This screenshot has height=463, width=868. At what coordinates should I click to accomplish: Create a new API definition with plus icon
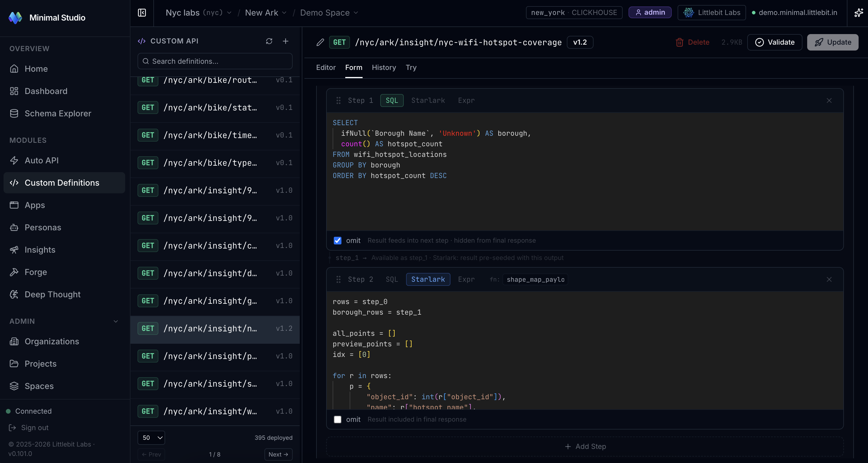pos(285,41)
